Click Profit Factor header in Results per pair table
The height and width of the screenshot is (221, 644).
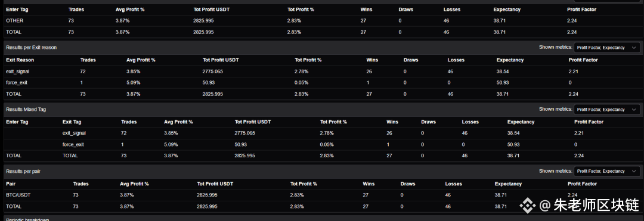pyautogui.click(x=583, y=183)
